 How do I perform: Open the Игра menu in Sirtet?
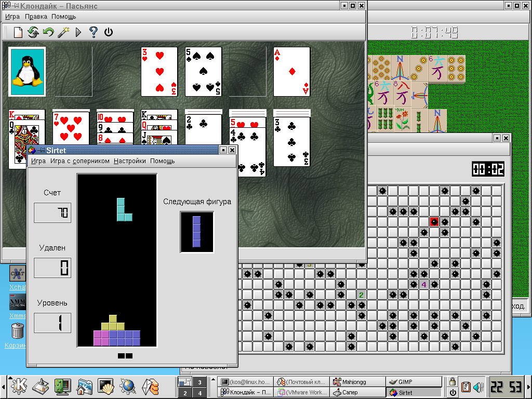(x=38, y=161)
